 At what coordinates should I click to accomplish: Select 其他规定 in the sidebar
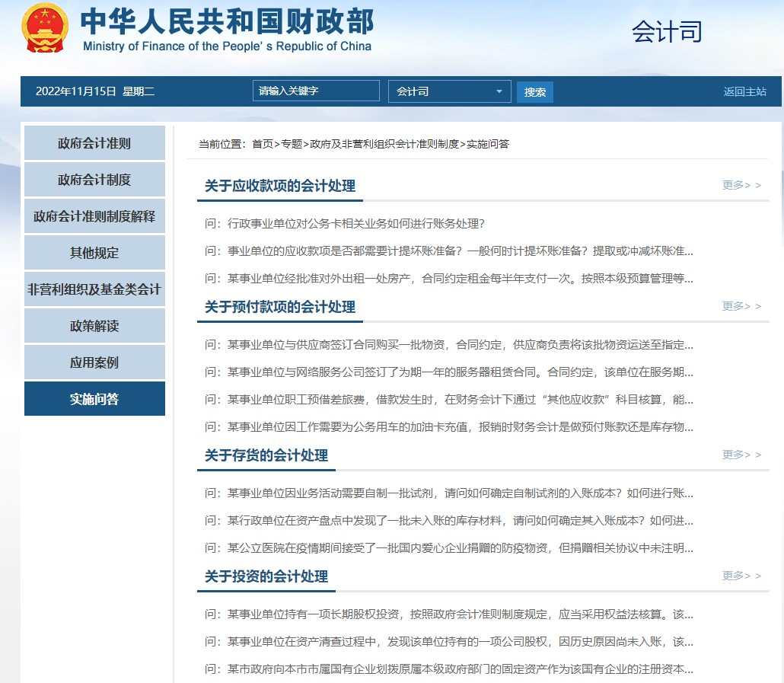94,252
